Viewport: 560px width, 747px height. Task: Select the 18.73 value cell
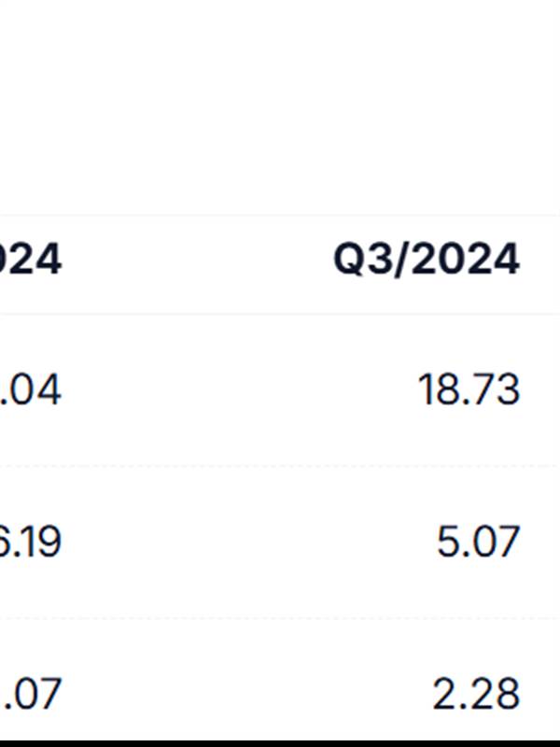pyautogui.click(x=468, y=388)
